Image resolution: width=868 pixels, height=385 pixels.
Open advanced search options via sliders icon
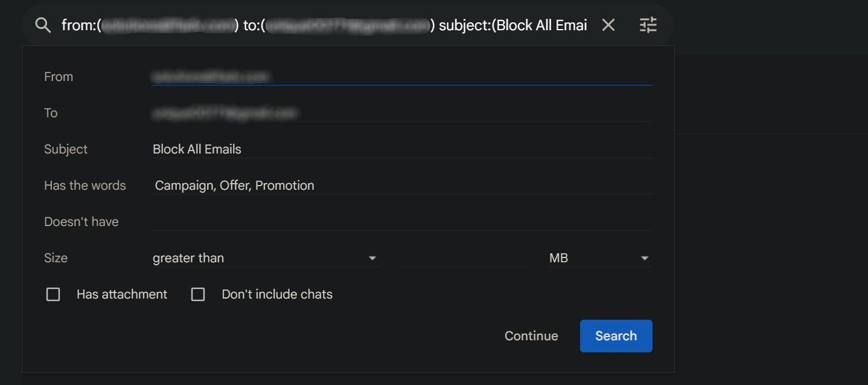[x=647, y=25]
